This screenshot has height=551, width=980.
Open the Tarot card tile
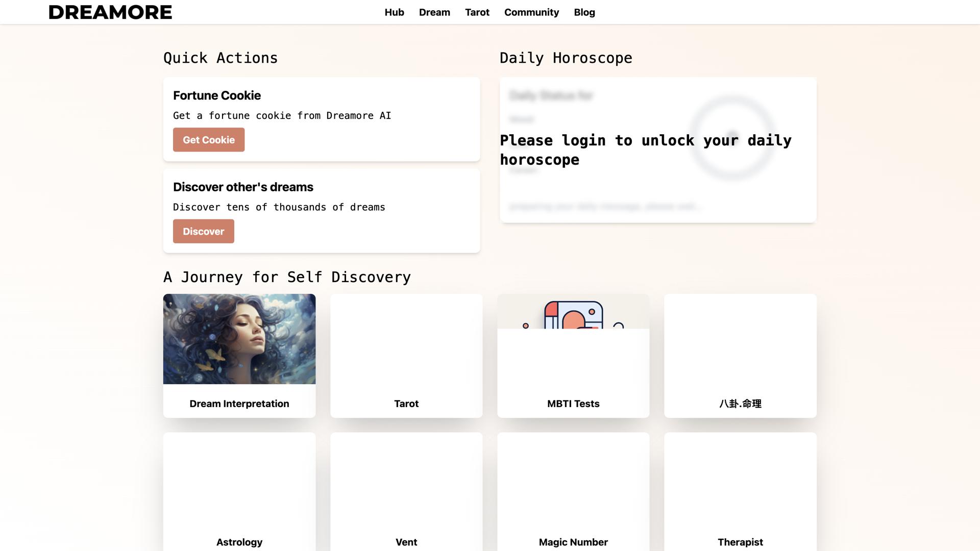406,356
